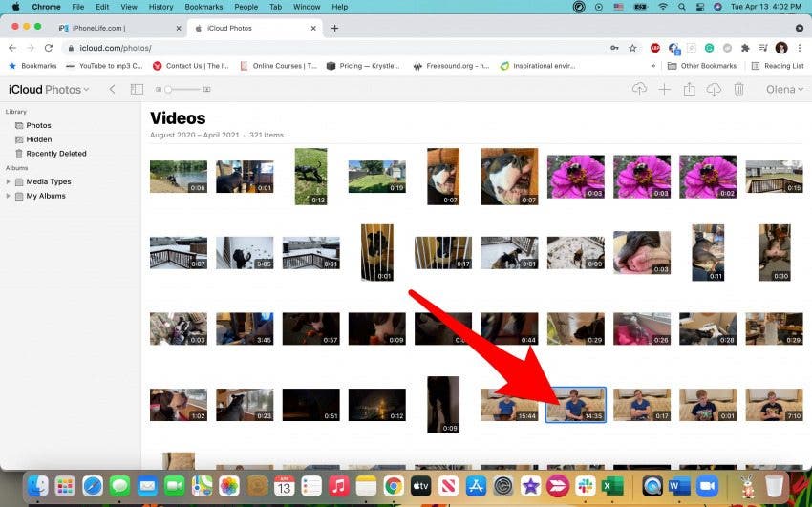Add selected video to album with plus icon
The height and width of the screenshot is (507, 812).
point(664,90)
